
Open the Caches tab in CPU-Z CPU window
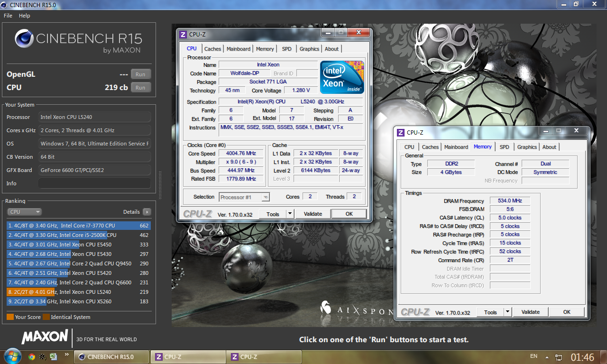point(212,49)
